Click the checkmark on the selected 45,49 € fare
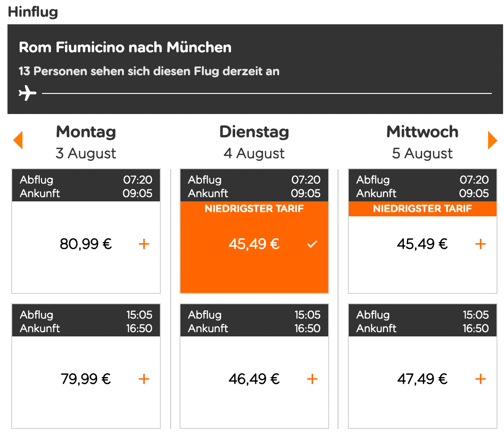The height and width of the screenshot is (442, 504). (312, 243)
